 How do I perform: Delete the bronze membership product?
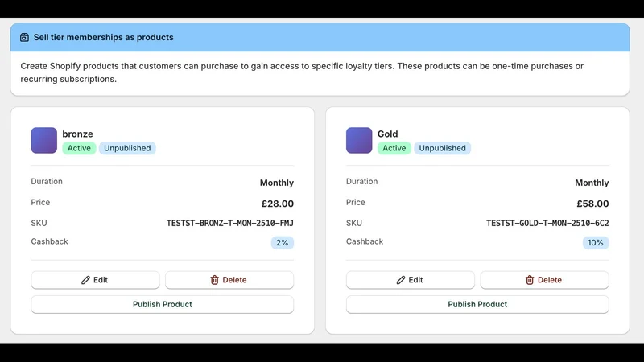pyautogui.click(x=229, y=280)
